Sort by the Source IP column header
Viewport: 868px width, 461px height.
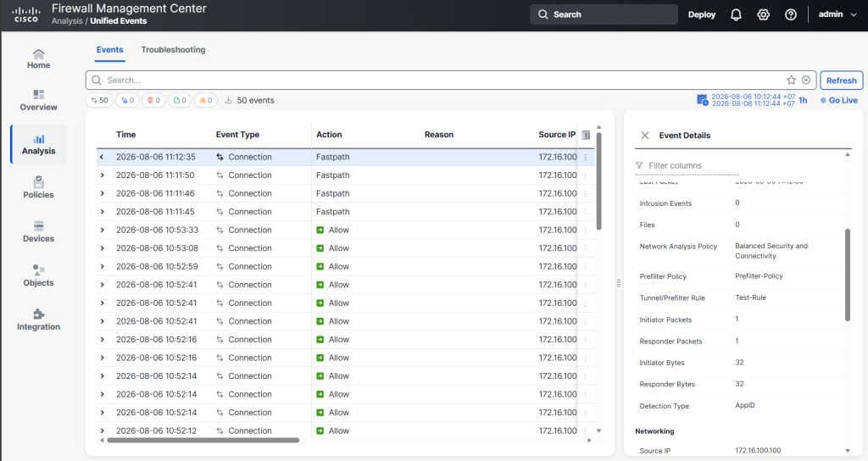[x=557, y=135]
